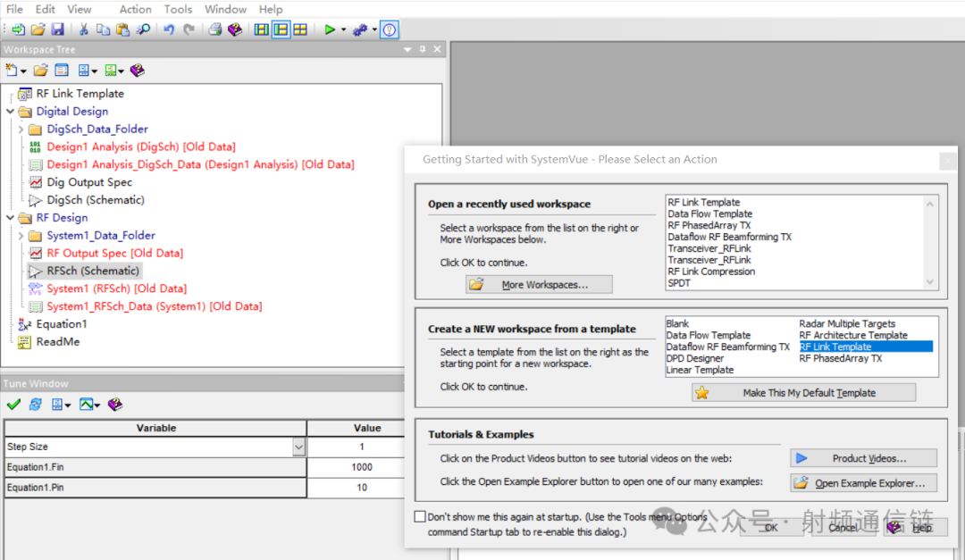Click Make This My Default Template button
Viewport: 965px width, 560px height.
coord(803,393)
